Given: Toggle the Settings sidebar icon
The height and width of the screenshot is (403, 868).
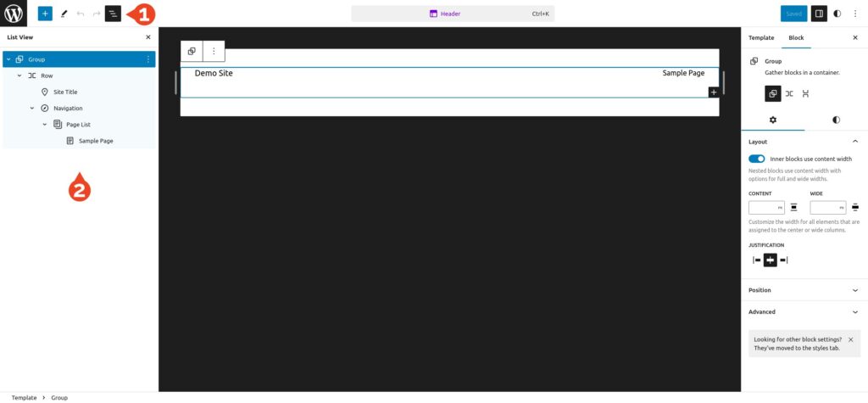Looking at the screenshot, I should pos(819,14).
